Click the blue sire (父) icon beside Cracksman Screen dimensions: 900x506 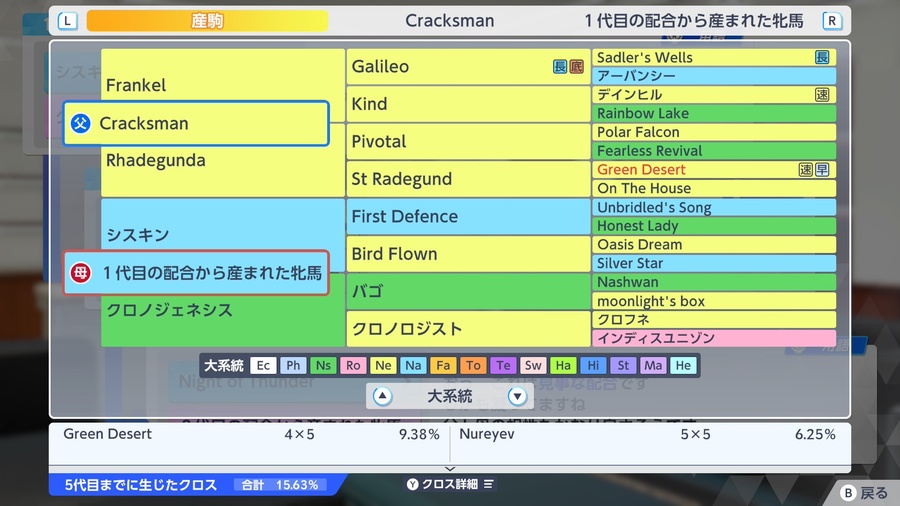click(x=80, y=123)
